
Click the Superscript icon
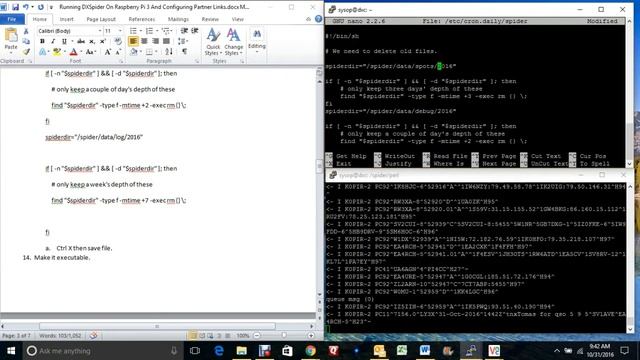point(103,41)
